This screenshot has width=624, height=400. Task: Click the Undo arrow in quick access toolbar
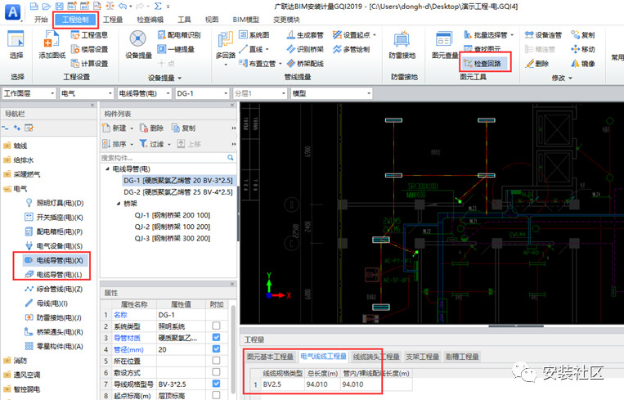tap(123, 6)
